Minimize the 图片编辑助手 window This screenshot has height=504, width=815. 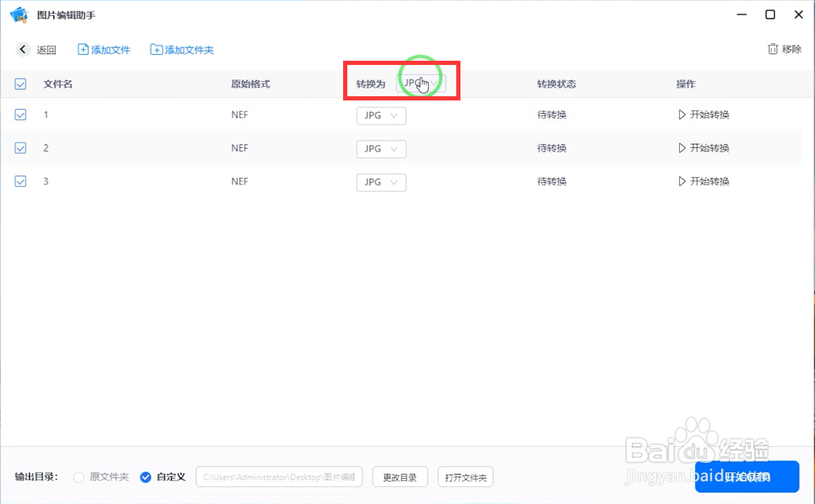(x=742, y=15)
